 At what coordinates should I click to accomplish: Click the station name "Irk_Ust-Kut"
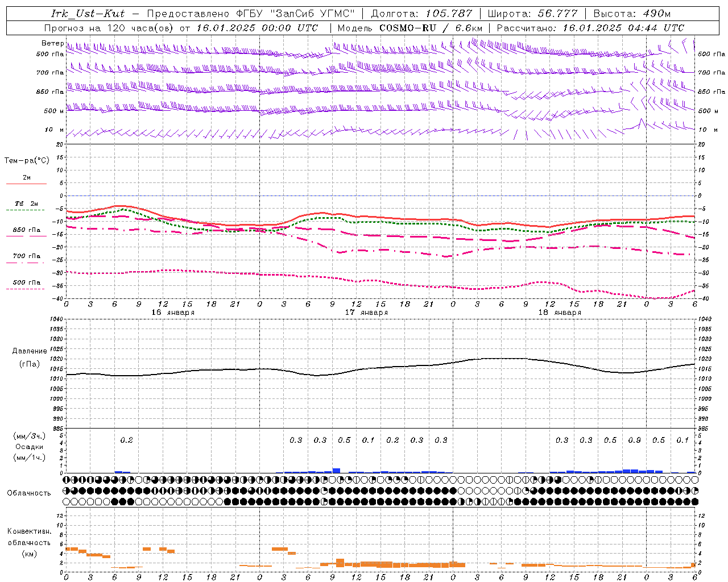pos(88,14)
